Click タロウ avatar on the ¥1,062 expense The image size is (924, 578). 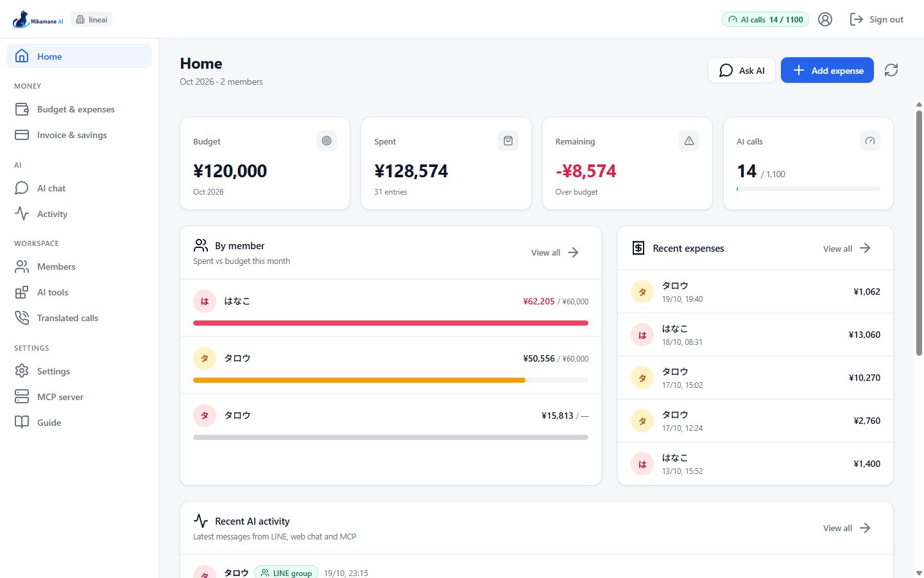tap(642, 292)
